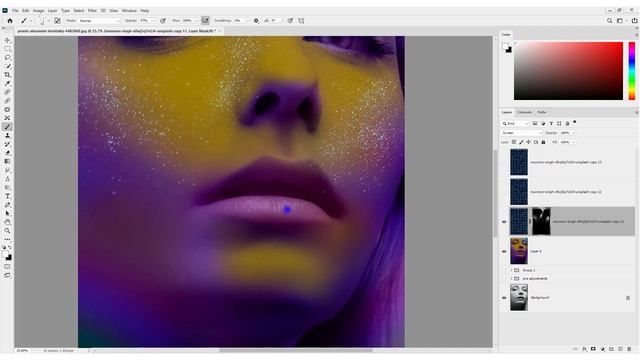Viewport: 640px width, 360px height.
Task: Click the Home icon in options bar
Action: pos(10,20)
